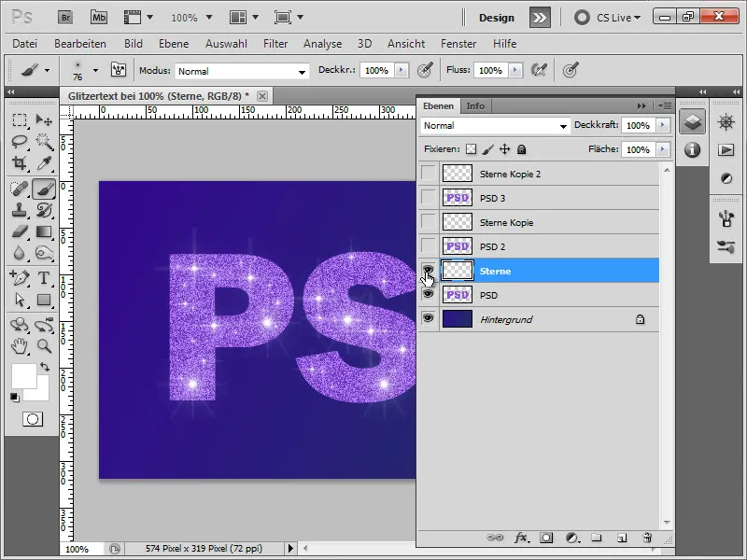
Task: Hide the Hintergrund layer
Action: point(429,318)
